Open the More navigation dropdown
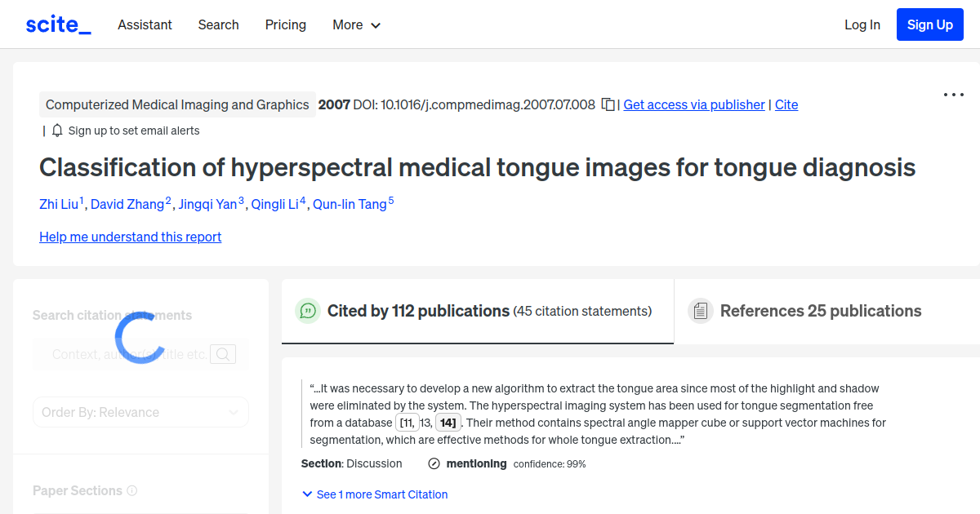 pyautogui.click(x=356, y=24)
